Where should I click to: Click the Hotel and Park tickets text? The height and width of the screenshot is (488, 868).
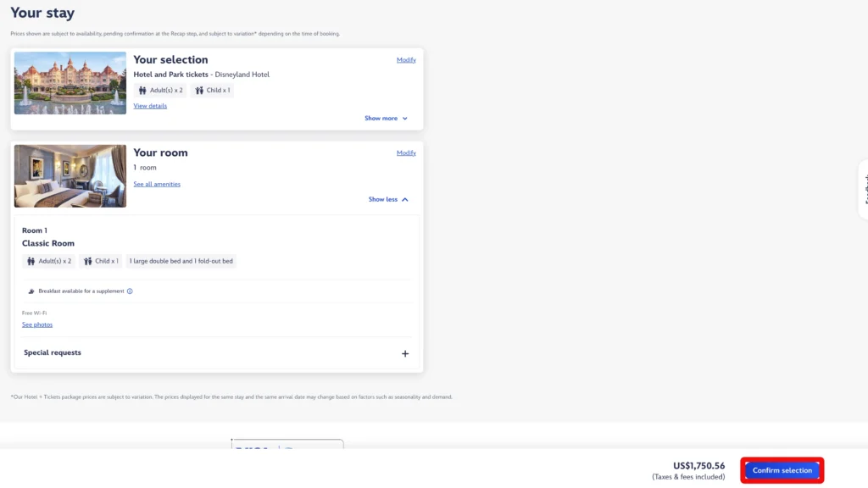170,75
